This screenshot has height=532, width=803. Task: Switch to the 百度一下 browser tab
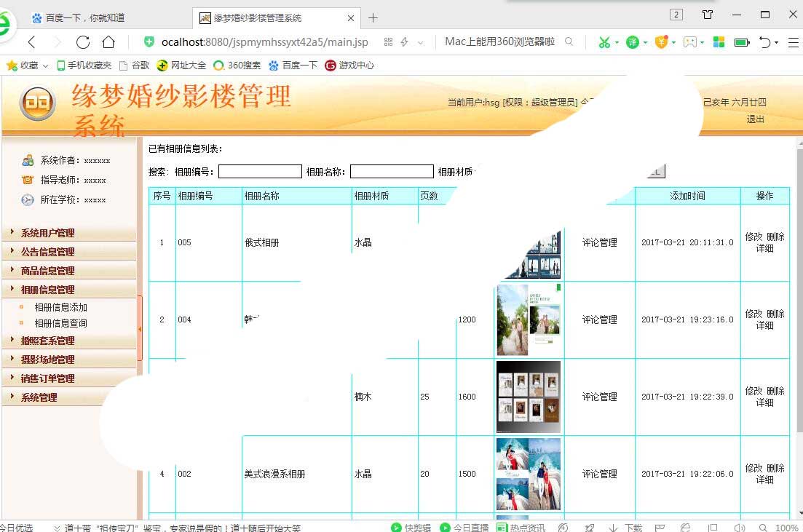click(x=84, y=17)
